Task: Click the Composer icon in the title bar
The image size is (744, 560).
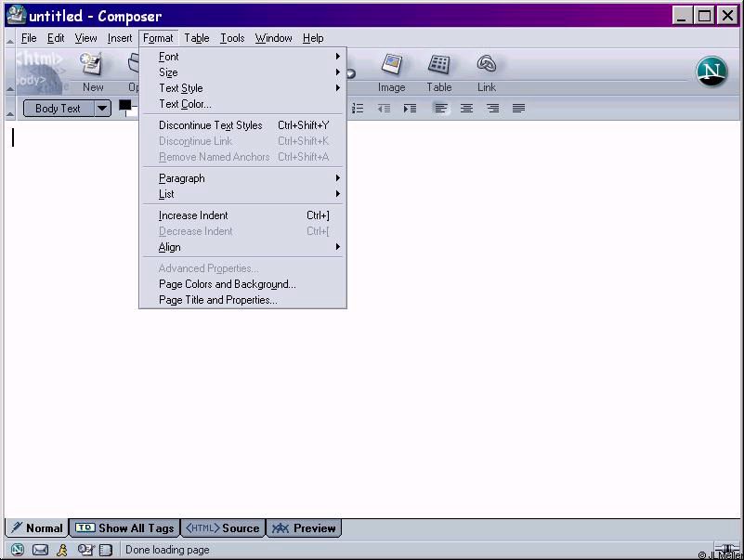Action: coord(16,15)
